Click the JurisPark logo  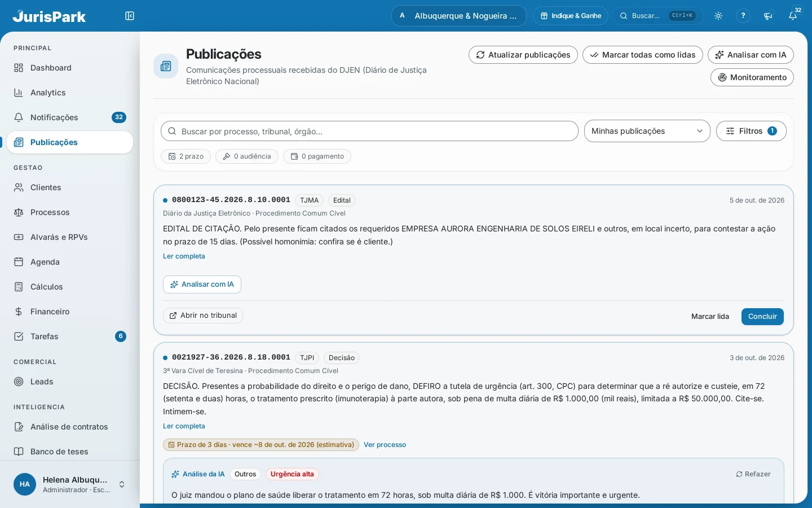coord(49,16)
